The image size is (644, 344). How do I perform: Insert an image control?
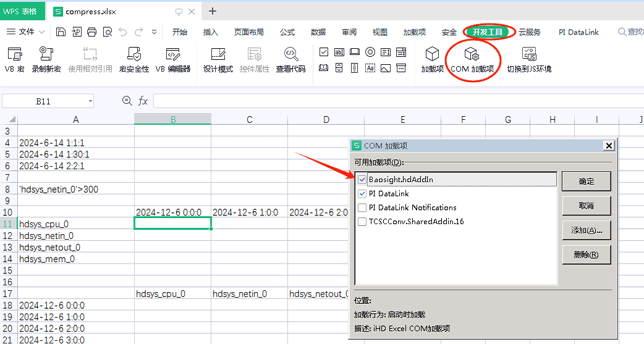coord(386,68)
